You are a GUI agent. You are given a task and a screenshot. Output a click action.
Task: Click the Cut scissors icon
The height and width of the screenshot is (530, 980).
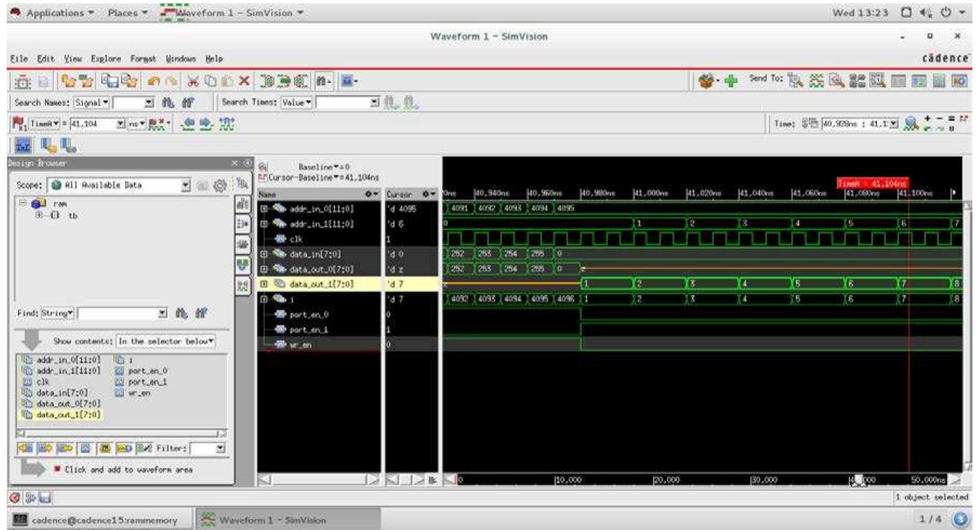tap(193, 81)
